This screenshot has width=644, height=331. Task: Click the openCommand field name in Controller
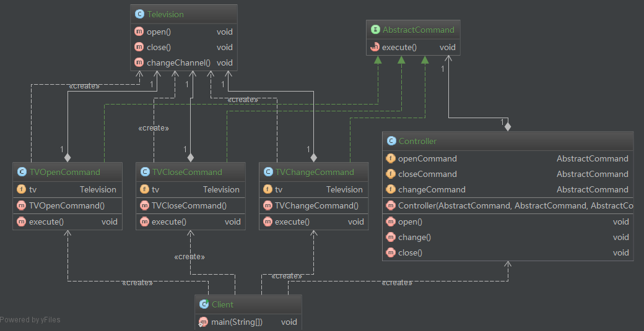(x=427, y=158)
